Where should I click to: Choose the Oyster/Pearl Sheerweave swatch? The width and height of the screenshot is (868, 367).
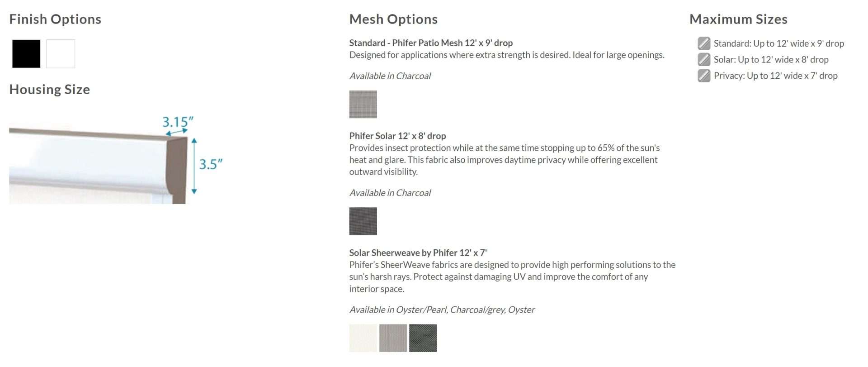pyautogui.click(x=363, y=338)
